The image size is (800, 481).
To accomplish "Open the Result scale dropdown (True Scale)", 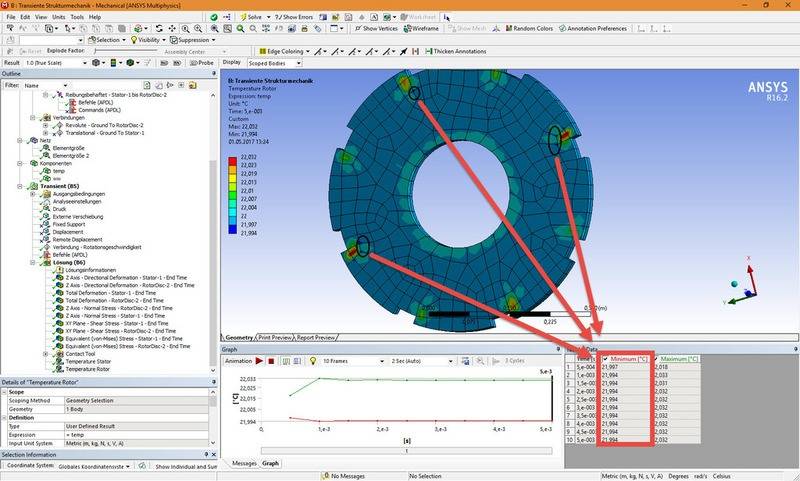I will 56,63.
